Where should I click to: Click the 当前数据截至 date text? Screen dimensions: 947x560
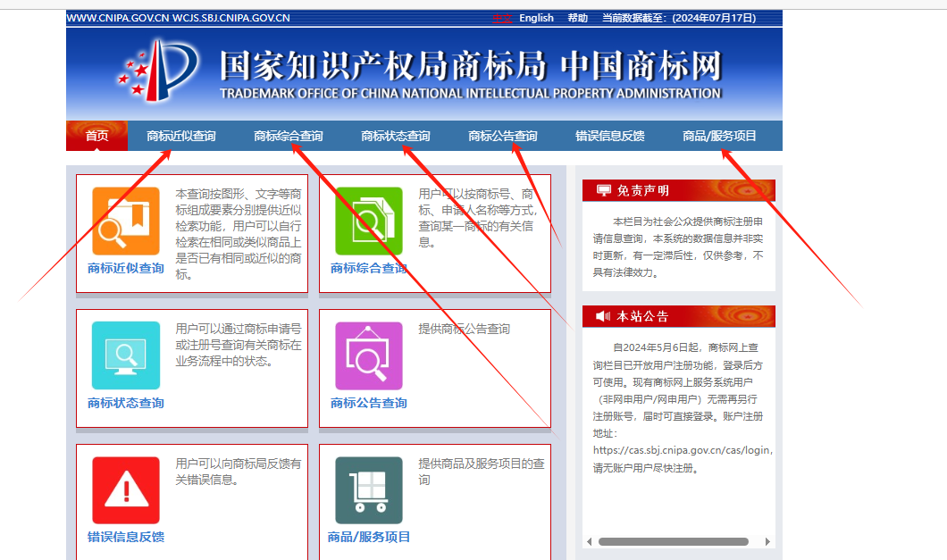pyautogui.click(x=679, y=18)
